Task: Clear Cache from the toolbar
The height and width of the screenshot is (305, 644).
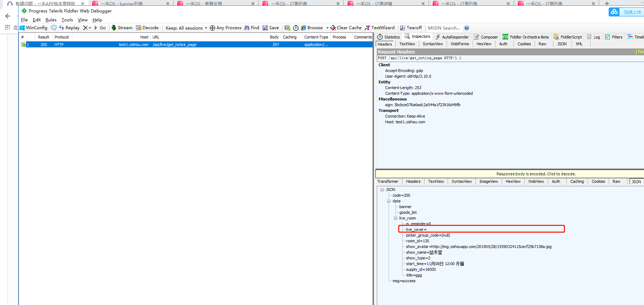Action: [x=346, y=28]
